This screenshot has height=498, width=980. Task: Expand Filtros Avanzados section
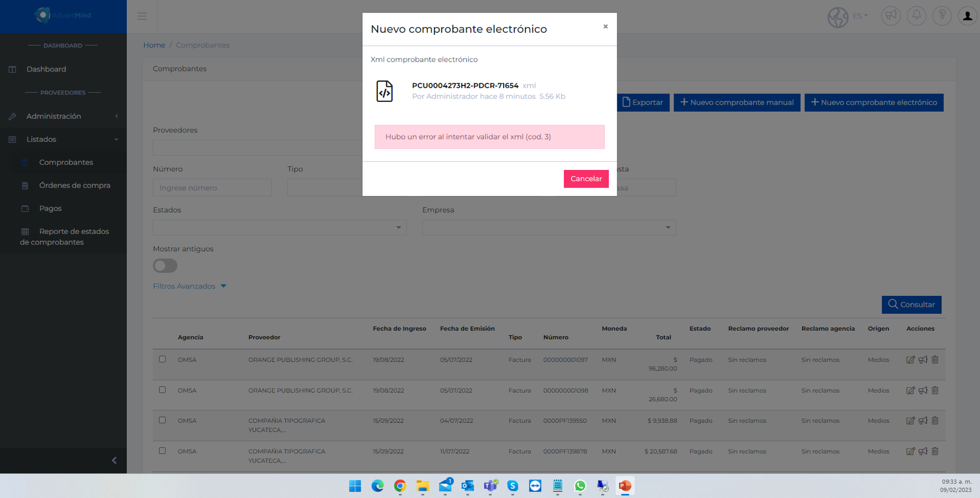[x=189, y=286]
